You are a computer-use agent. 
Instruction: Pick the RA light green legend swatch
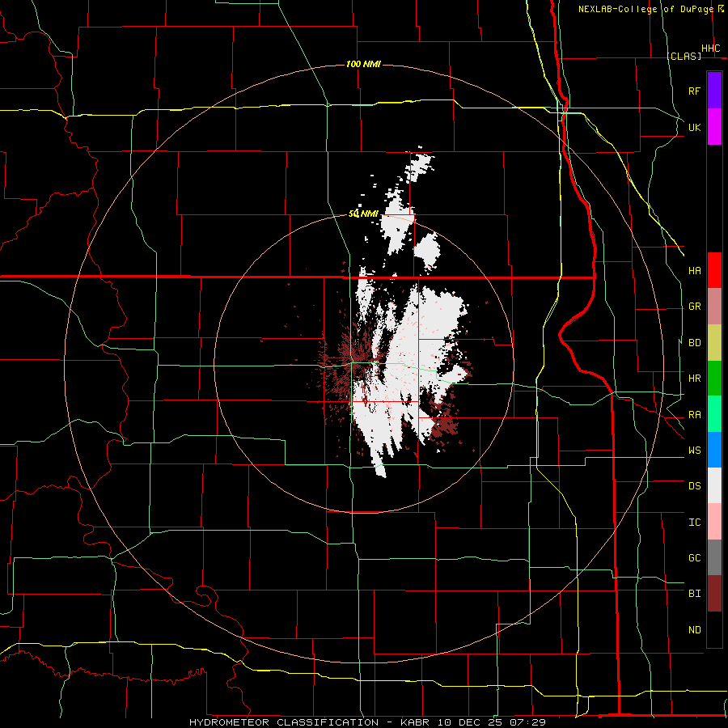[714, 414]
